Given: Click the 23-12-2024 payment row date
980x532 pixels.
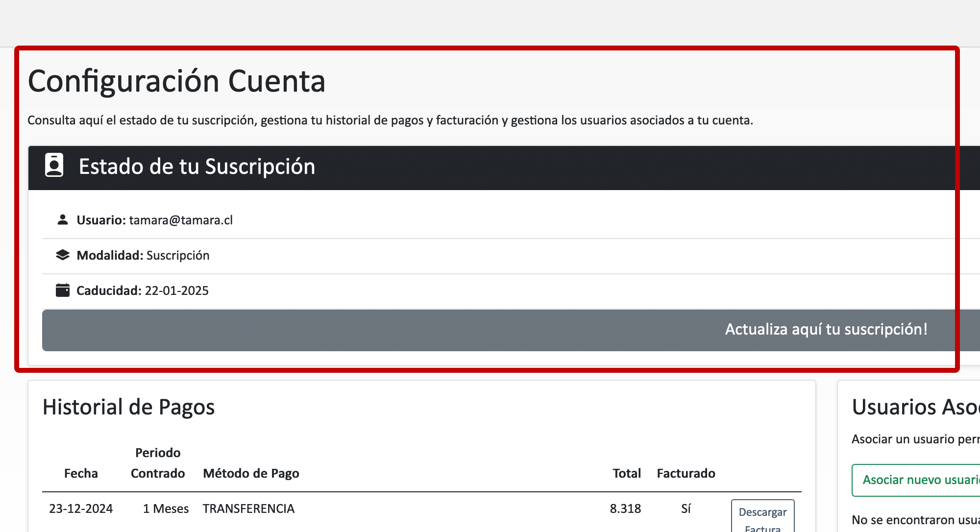Looking at the screenshot, I should pos(81,509).
